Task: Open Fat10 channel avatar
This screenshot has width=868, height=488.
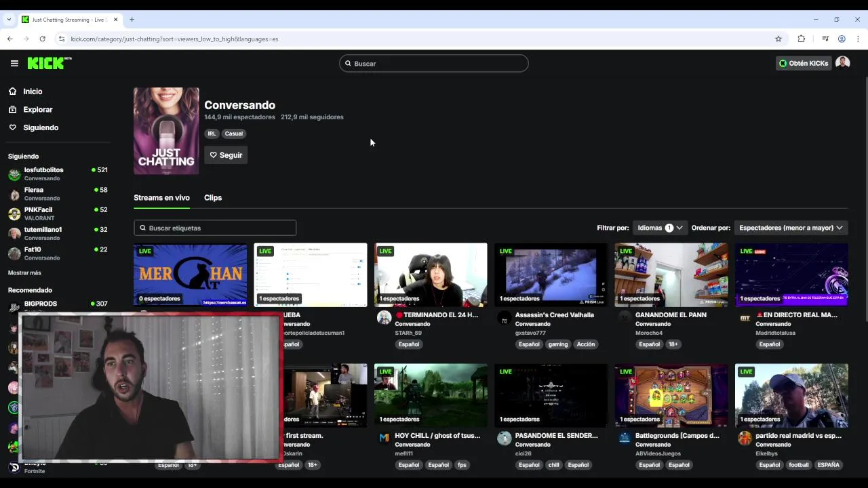Action: tap(14, 253)
